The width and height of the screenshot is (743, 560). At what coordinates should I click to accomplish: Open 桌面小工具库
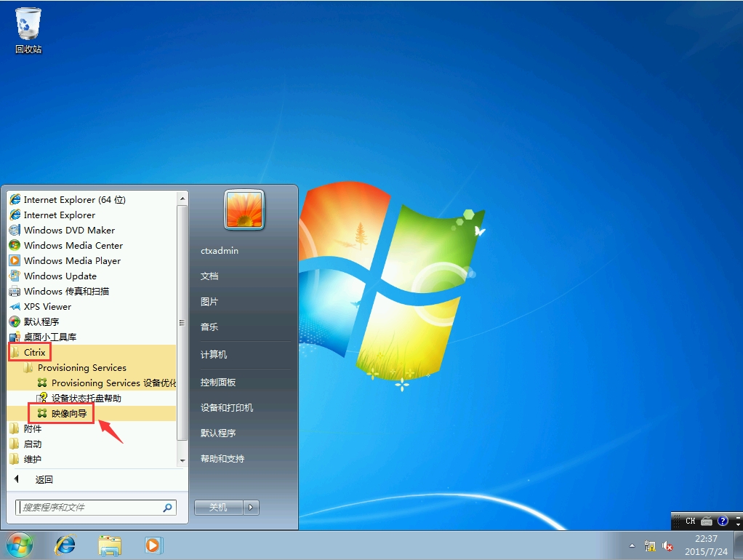click(92, 337)
